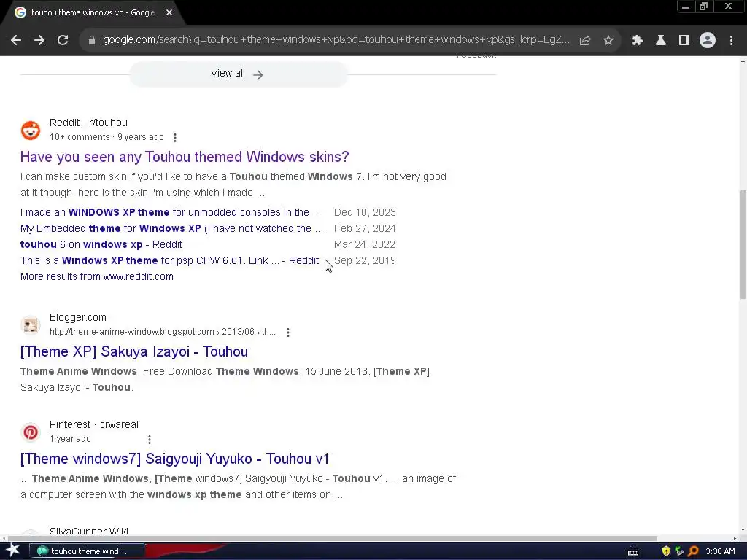Open Theme XP Sakuya Izayoi - Touhou result
The image size is (747, 560).
coord(134,351)
